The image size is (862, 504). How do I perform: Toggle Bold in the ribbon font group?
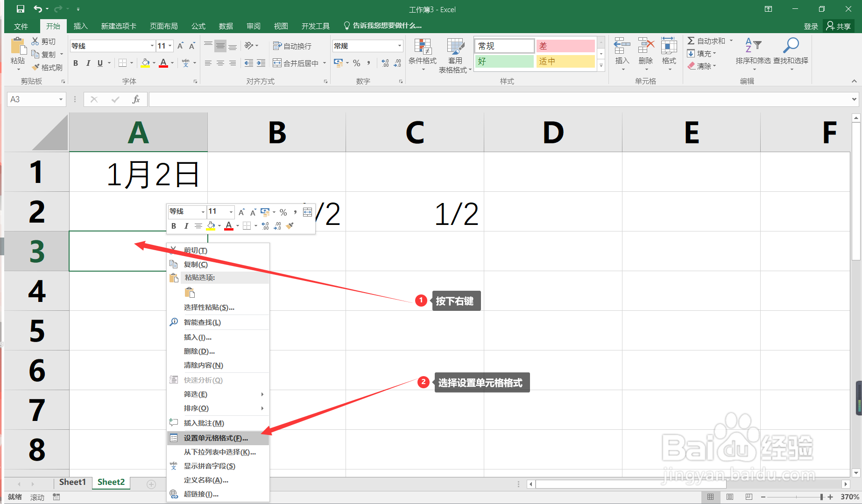pos(76,63)
